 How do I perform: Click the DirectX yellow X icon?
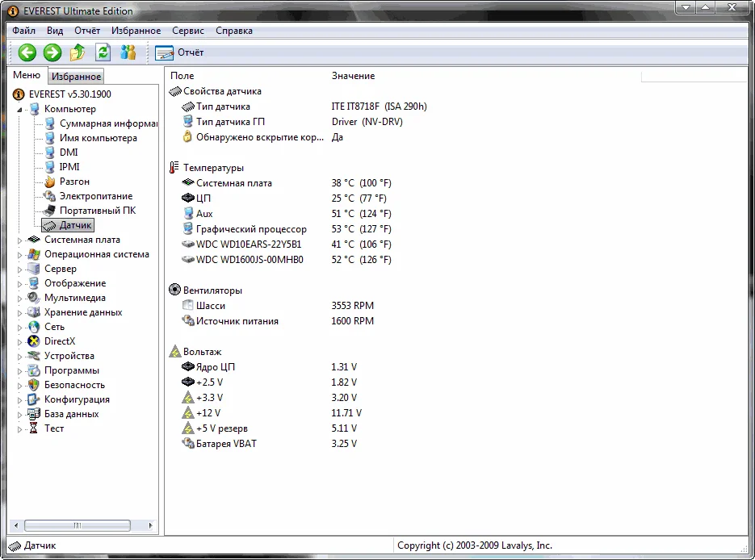(34, 341)
